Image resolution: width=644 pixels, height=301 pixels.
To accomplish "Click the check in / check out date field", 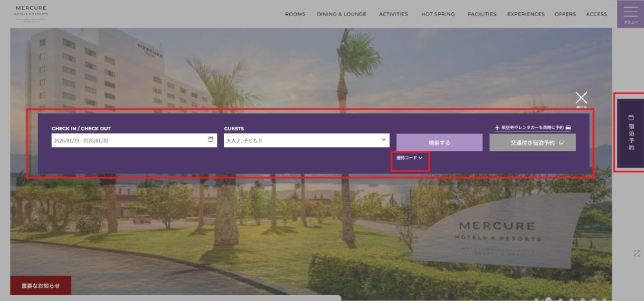I will coord(129,140).
